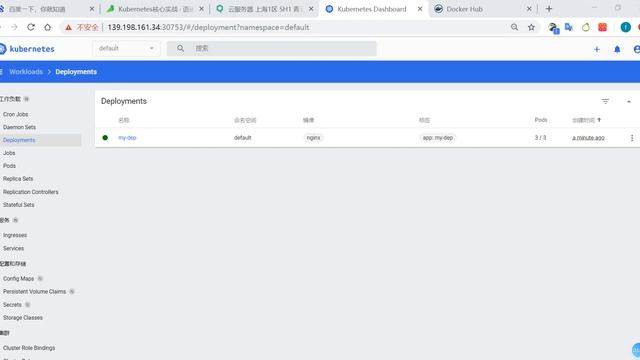
Task: Click the translate extension icon
Action: coord(569,27)
